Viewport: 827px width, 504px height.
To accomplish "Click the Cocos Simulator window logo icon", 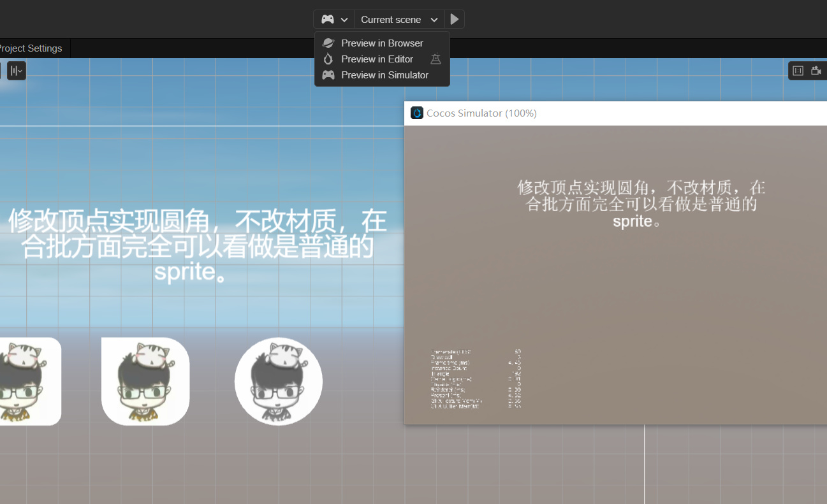I will pyautogui.click(x=417, y=113).
